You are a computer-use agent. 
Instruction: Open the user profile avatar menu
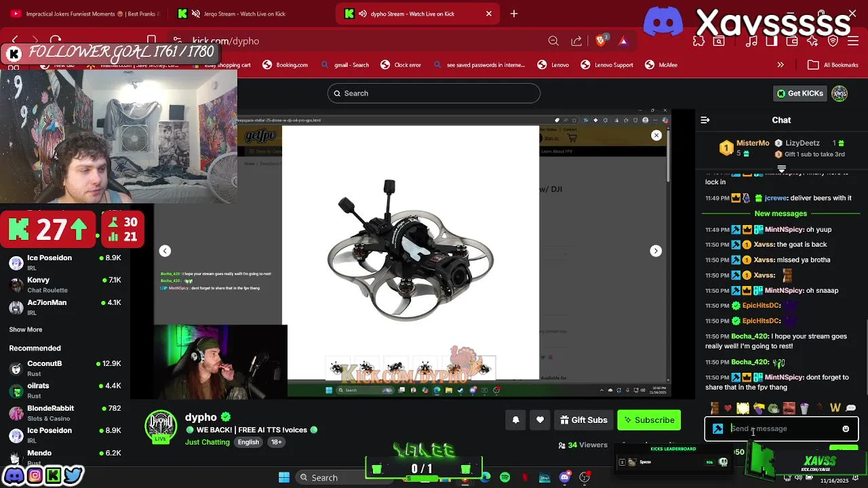(x=840, y=93)
